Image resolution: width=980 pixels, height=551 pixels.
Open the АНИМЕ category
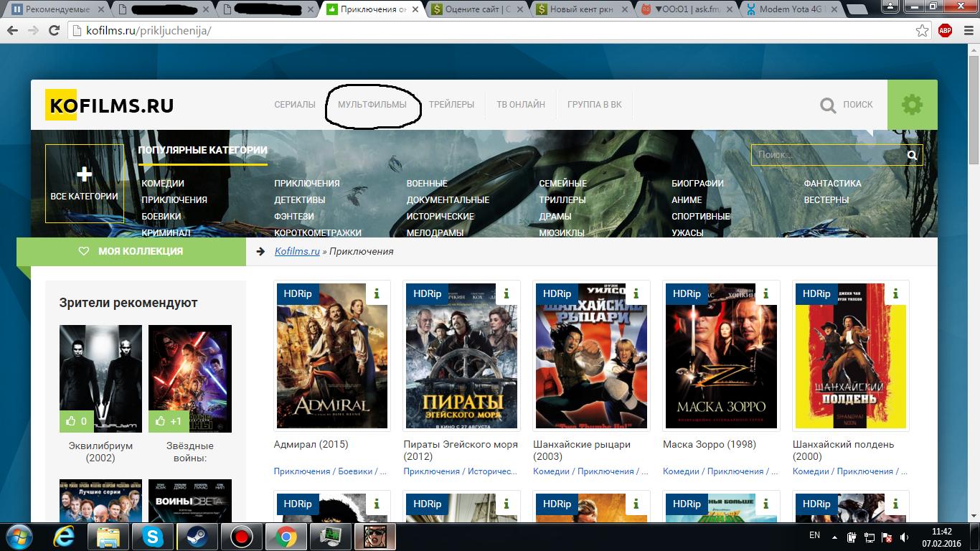(x=687, y=200)
